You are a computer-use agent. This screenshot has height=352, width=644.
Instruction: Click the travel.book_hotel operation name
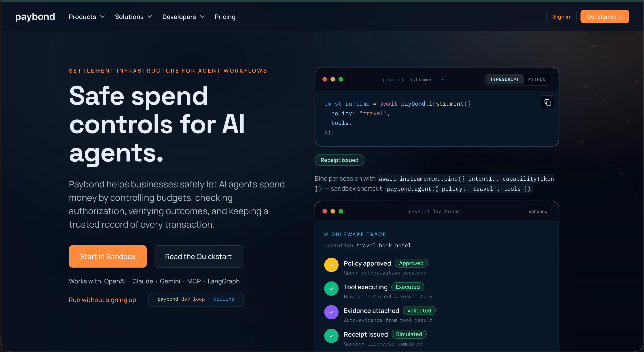click(x=383, y=246)
